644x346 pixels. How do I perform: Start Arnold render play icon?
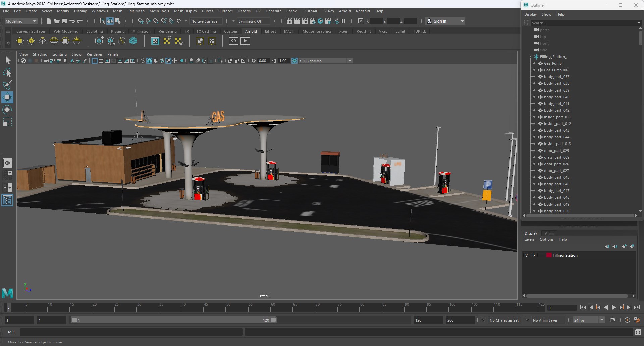coord(245,41)
